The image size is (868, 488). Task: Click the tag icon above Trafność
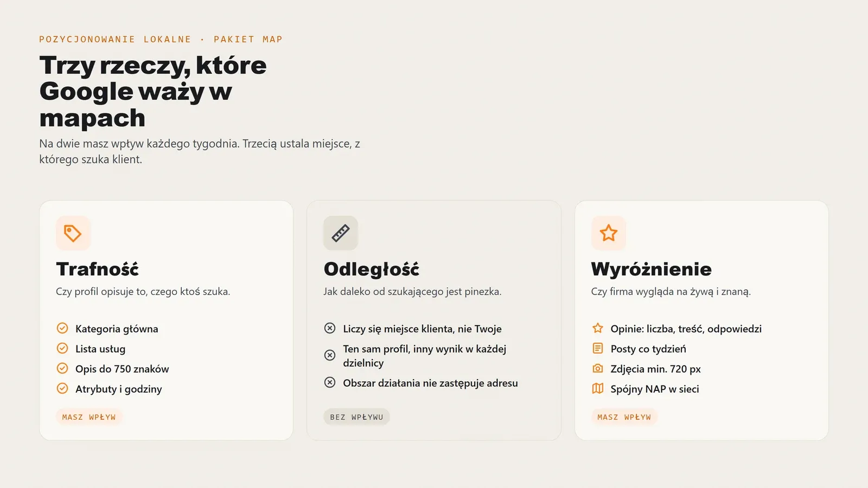[73, 233]
